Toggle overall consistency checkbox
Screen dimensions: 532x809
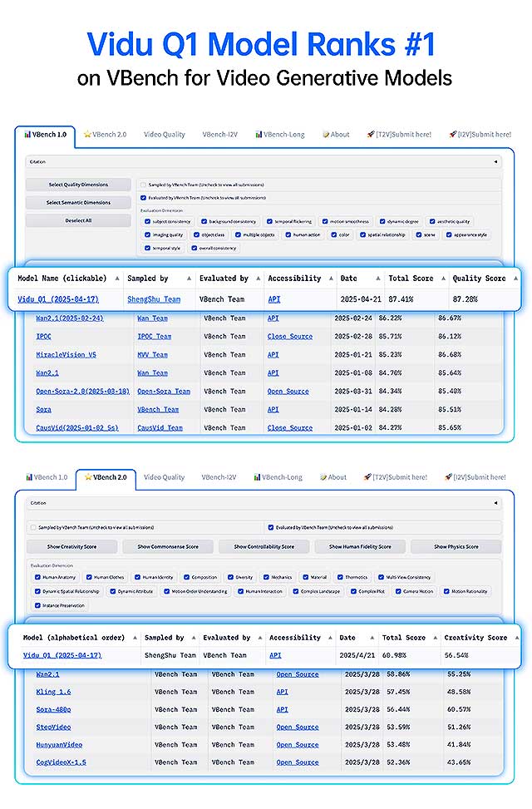pyautogui.click(x=194, y=248)
